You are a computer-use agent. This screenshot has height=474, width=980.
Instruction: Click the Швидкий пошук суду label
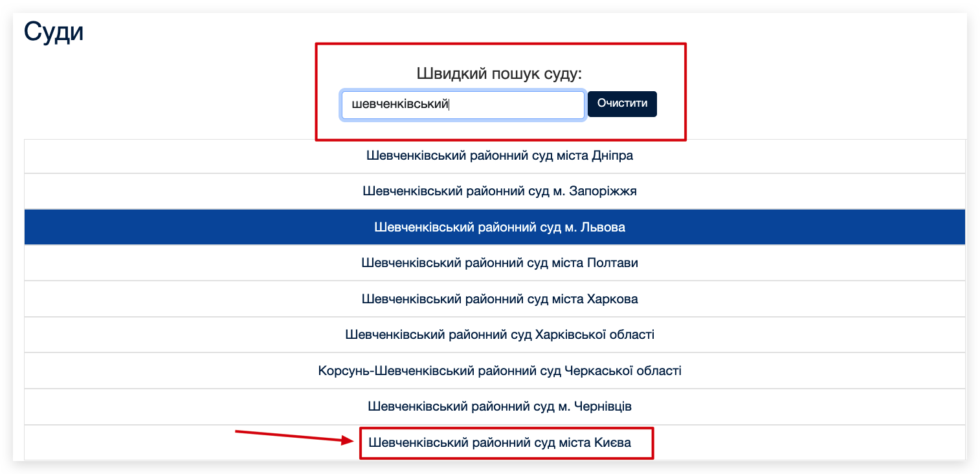pyautogui.click(x=499, y=73)
